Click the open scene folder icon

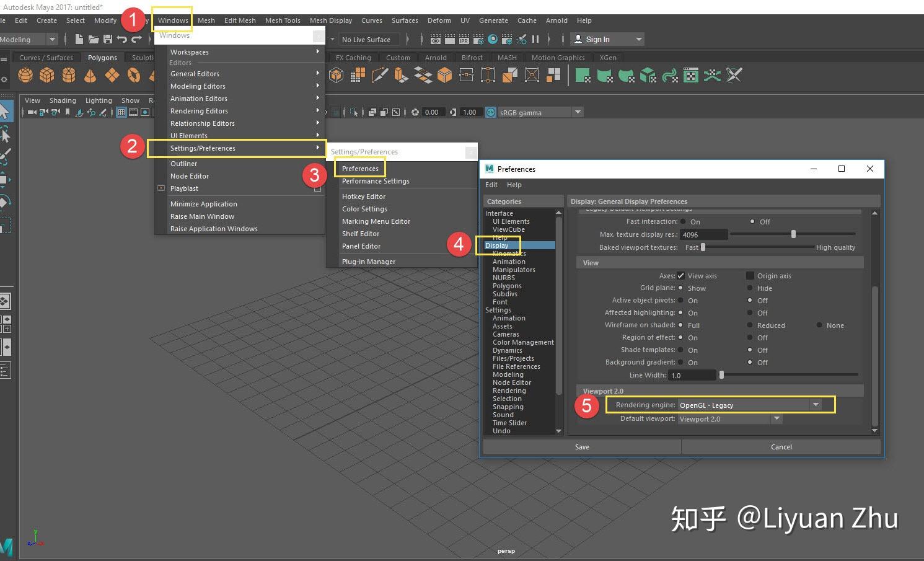(x=93, y=39)
